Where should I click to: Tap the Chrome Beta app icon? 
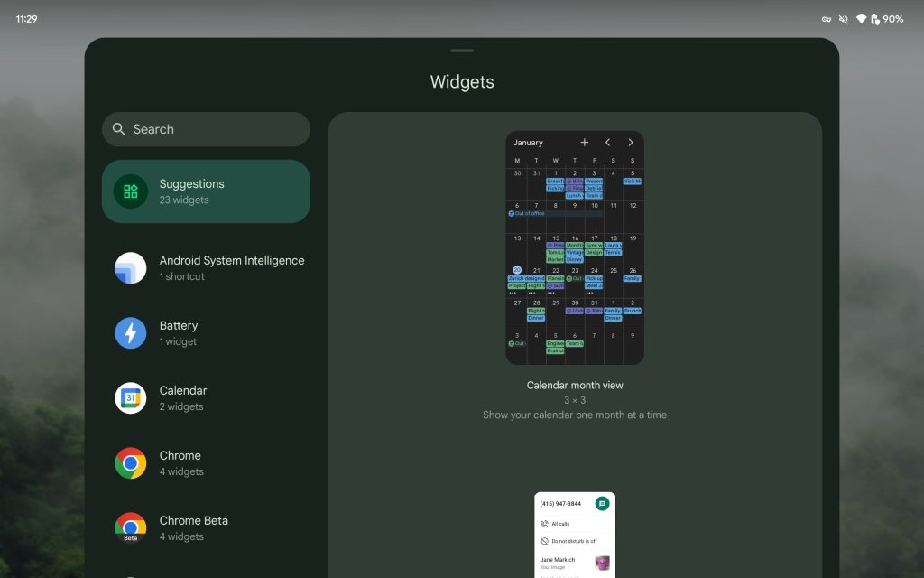click(131, 527)
